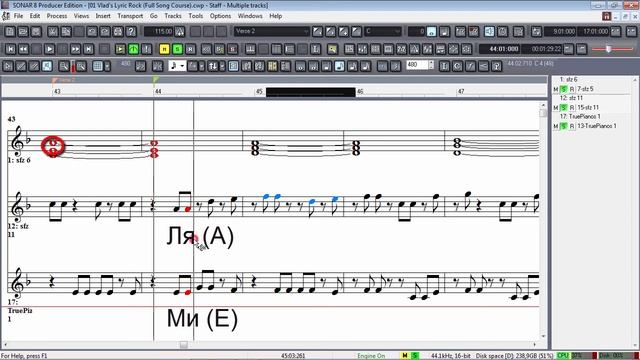Open the Snap to Grid options dropdown arrow
The image size is (640, 360).
pos(107,66)
